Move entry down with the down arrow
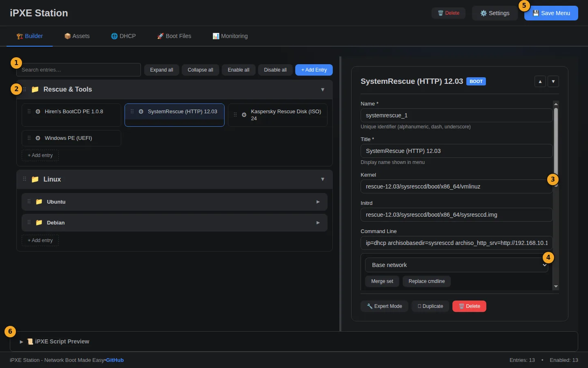Image resolution: width=588 pixels, height=368 pixels. (x=553, y=81)
